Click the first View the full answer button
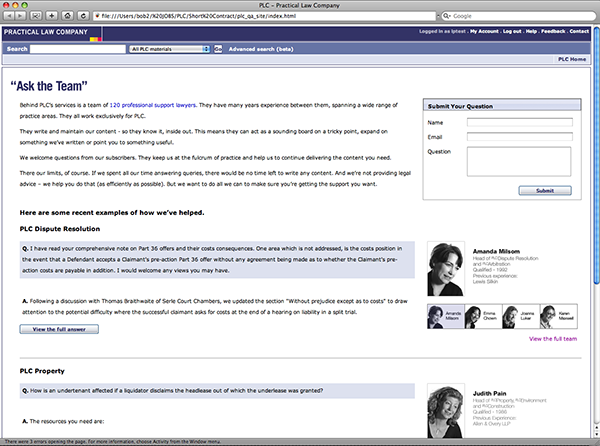The height and width of the screenshot is (446, 600). click(59, 329)
